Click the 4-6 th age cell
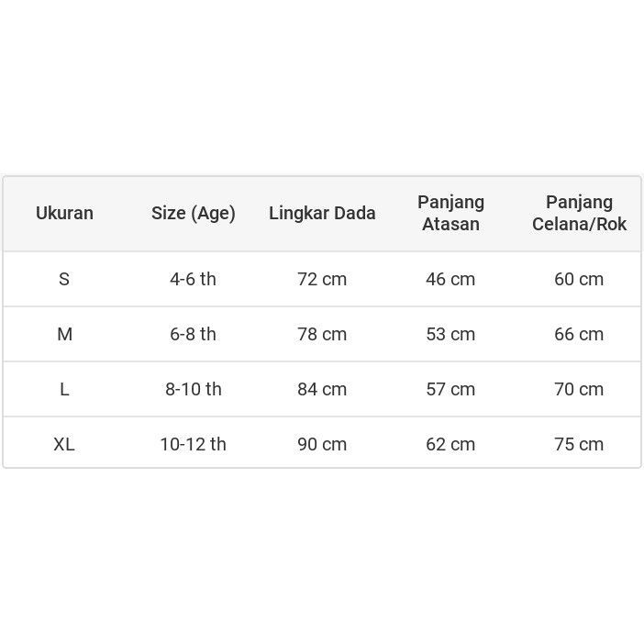Image resolution: width=644 pixels, height=644 pixels. tap(194, 279)
